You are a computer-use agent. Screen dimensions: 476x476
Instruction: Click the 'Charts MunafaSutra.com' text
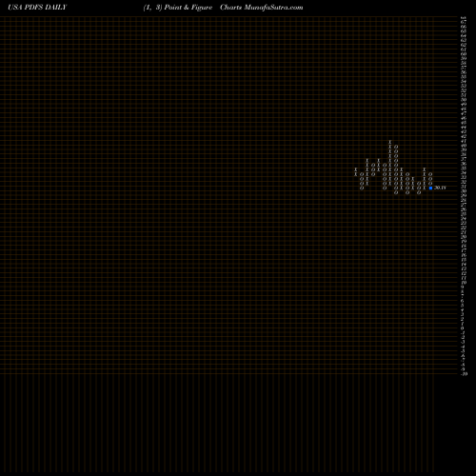pyautogui.click(x=262, y=8)
